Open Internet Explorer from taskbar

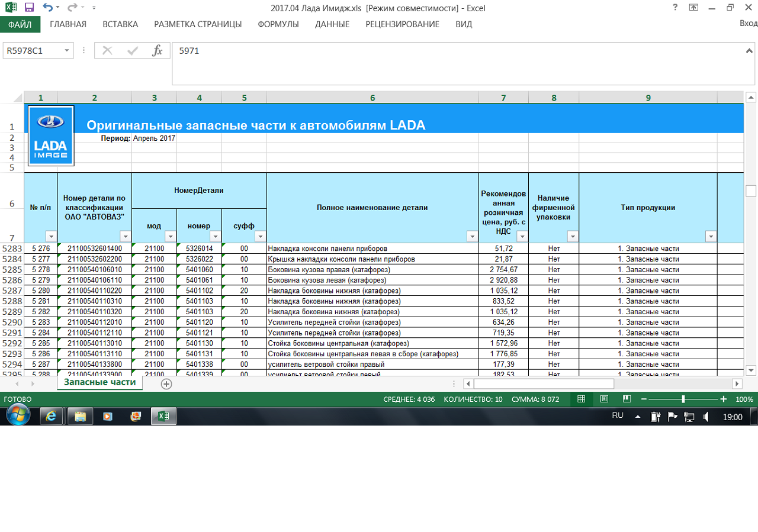pos(52,417)
